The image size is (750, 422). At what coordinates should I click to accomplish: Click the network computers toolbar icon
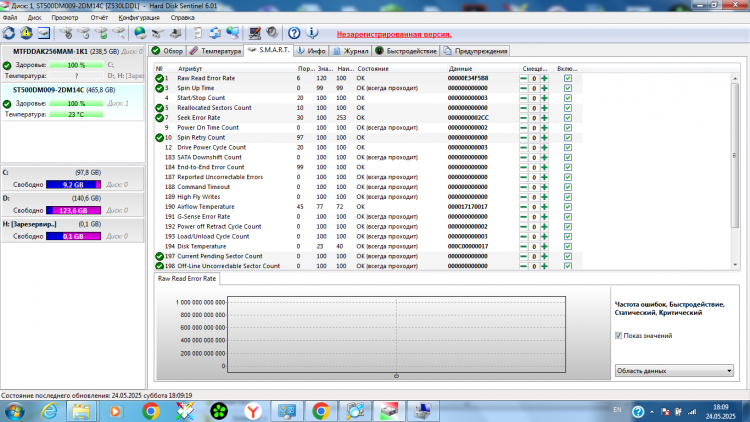[x=232, y=33]
